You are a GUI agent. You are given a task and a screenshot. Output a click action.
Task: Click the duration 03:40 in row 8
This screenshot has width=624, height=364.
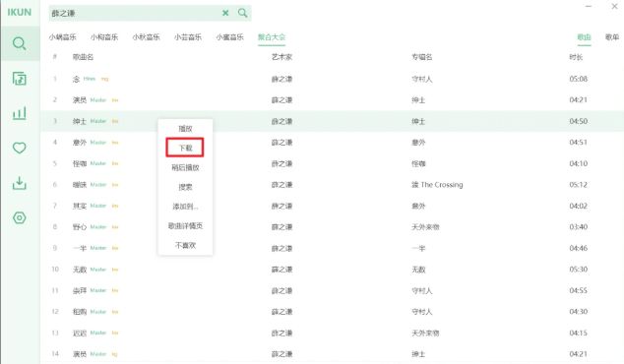[579, 226]
